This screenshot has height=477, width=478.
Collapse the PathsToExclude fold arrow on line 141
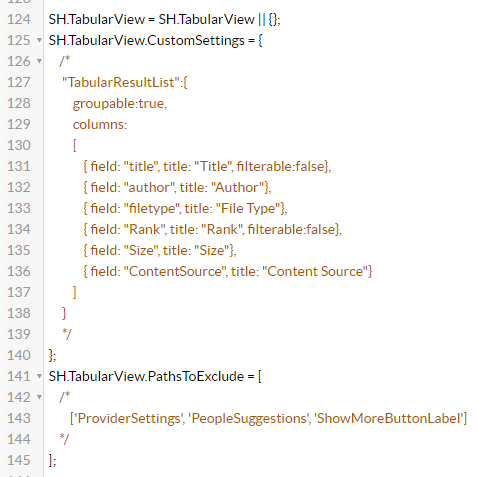pos(39,376)
